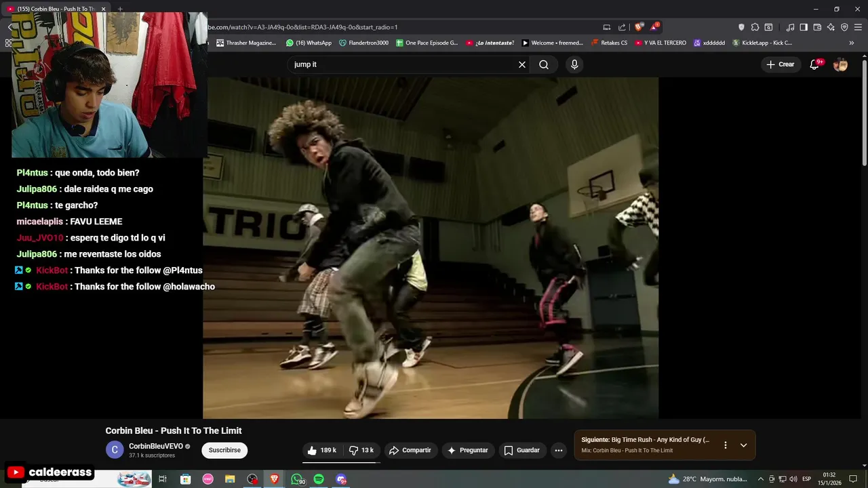Open the extensions puzzle icon
The height and width of the screenshot is (488, 868).
click(x=755, y=27)
